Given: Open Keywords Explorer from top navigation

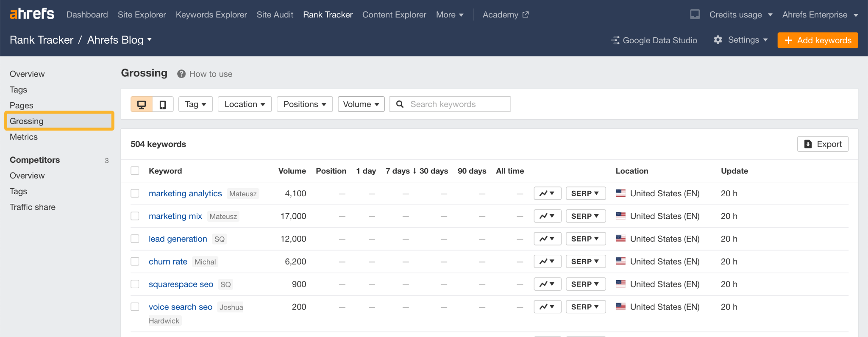Looking at the screenshot, I should (211, 14).
